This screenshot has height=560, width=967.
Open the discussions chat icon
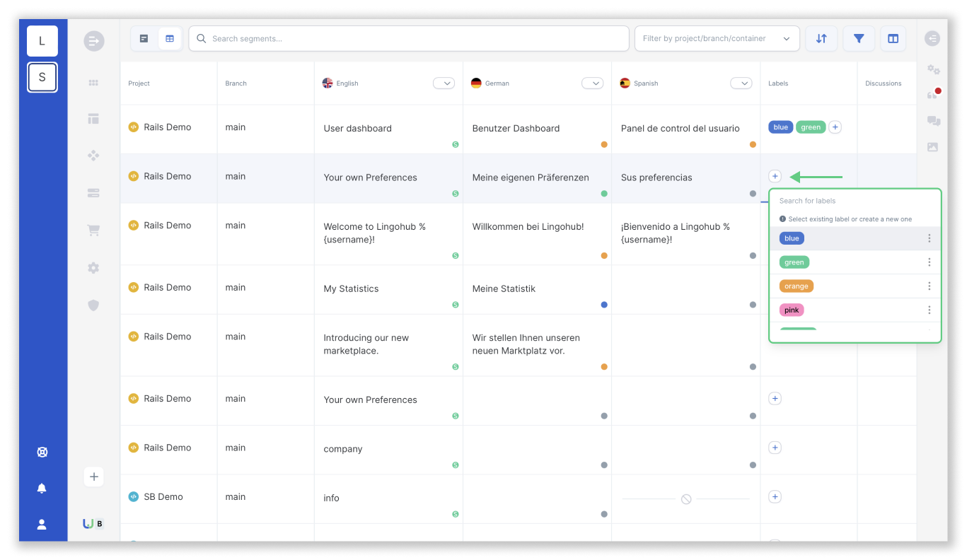[933, 121]
